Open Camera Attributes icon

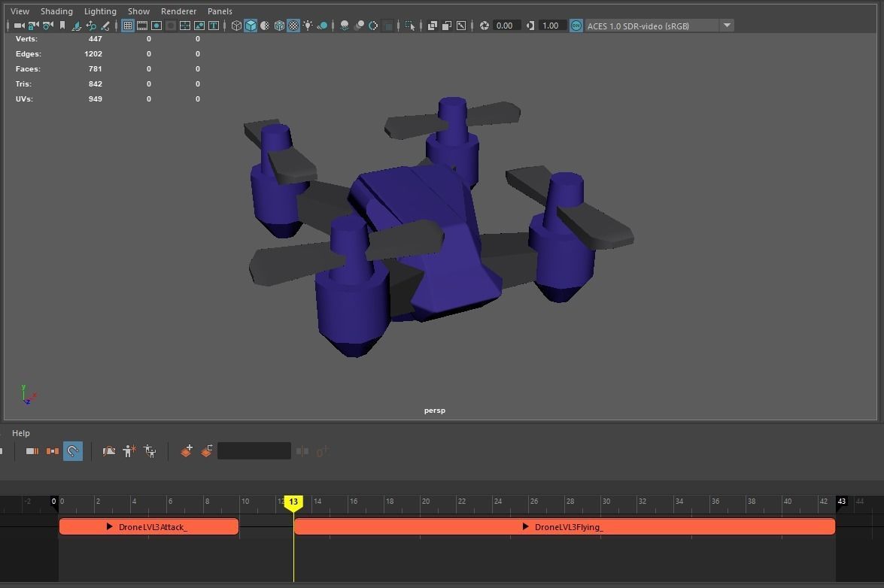(x=48, y=26)
